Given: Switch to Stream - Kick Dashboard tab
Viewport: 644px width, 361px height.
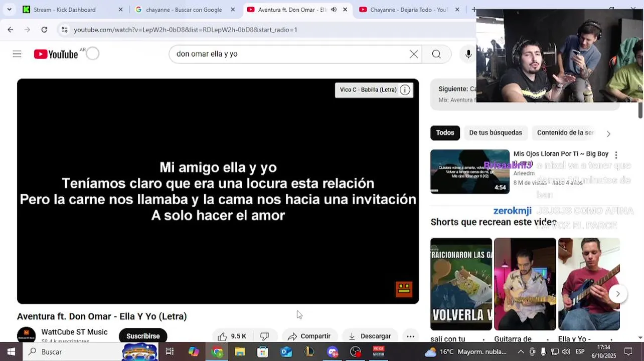Looking at the screenshot, I should tap(64, 10).
